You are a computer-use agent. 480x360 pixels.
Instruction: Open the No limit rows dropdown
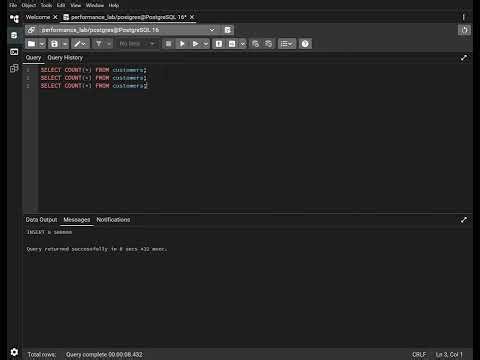(x=137, y=44)
